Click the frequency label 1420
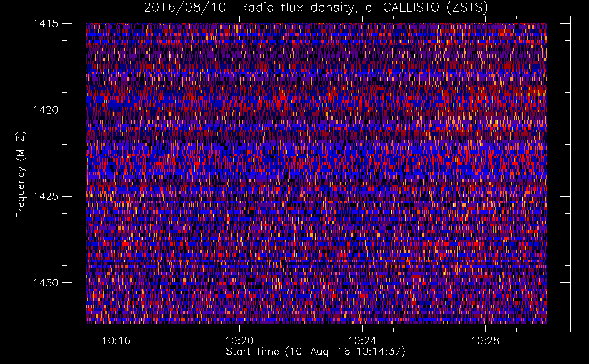Viewport: 589px width, 364px height. tap(46, 110)
